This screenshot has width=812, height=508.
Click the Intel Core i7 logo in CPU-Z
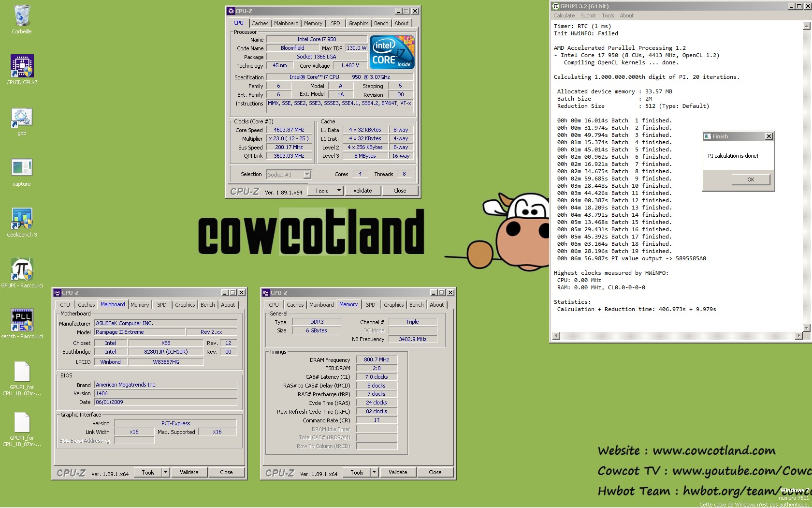point(392,52)
